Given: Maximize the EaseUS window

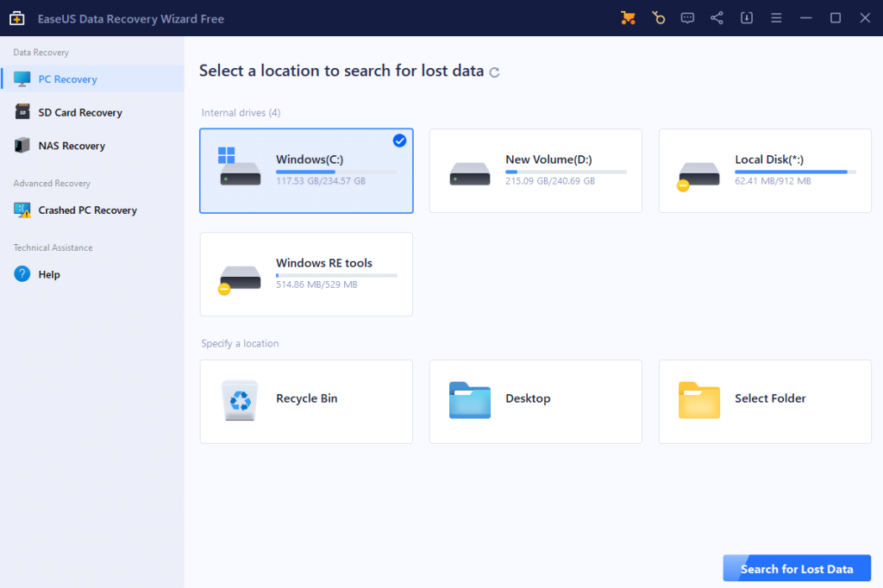Looking at the screenshot, I should pos(836,18).
